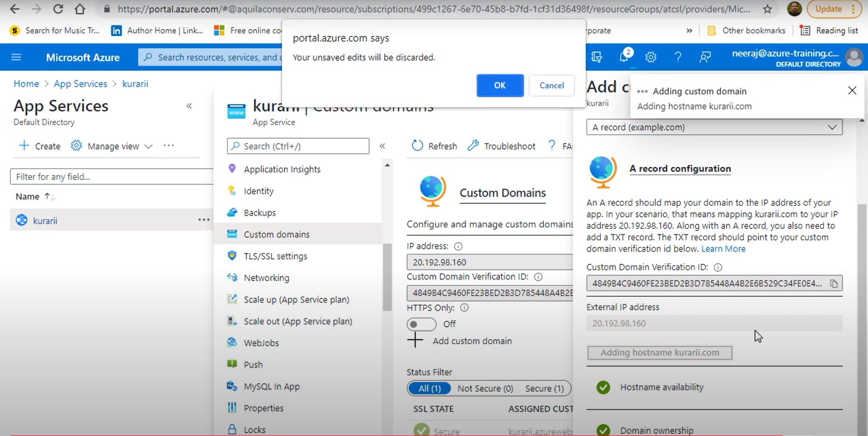This screenshot has height=436, width=868.
Task: Open portal settings gear icon
Action: (651, 57)
